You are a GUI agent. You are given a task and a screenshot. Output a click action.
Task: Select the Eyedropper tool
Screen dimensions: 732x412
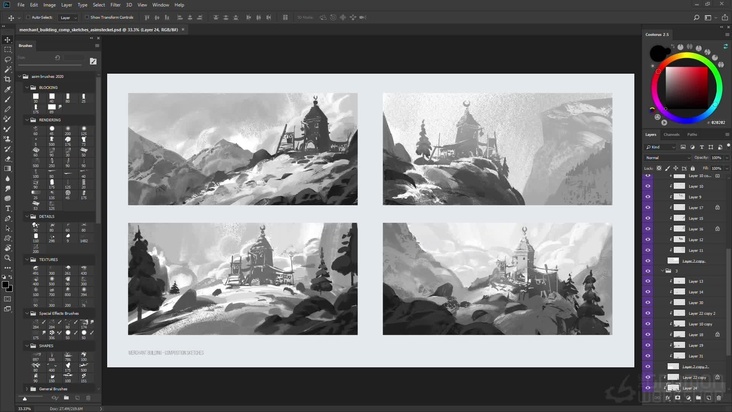(x=7, y=89)
